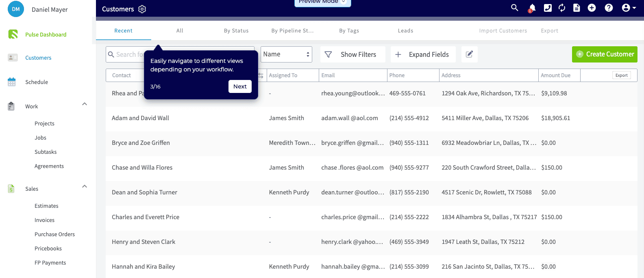Image resolution: width=644 pixels, height=278 pixels.
Task: Click the quick add plus circle icon
Action: point(592,8)
